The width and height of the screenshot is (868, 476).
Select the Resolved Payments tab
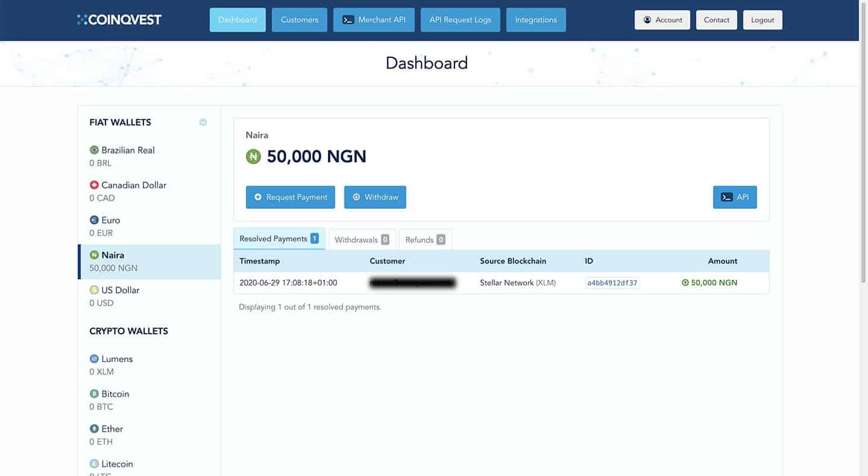coord(278,239)
